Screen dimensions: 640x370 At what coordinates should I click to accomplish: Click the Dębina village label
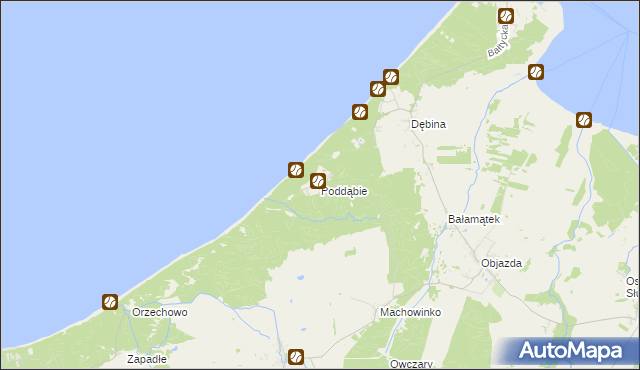(x=428, y=124)
